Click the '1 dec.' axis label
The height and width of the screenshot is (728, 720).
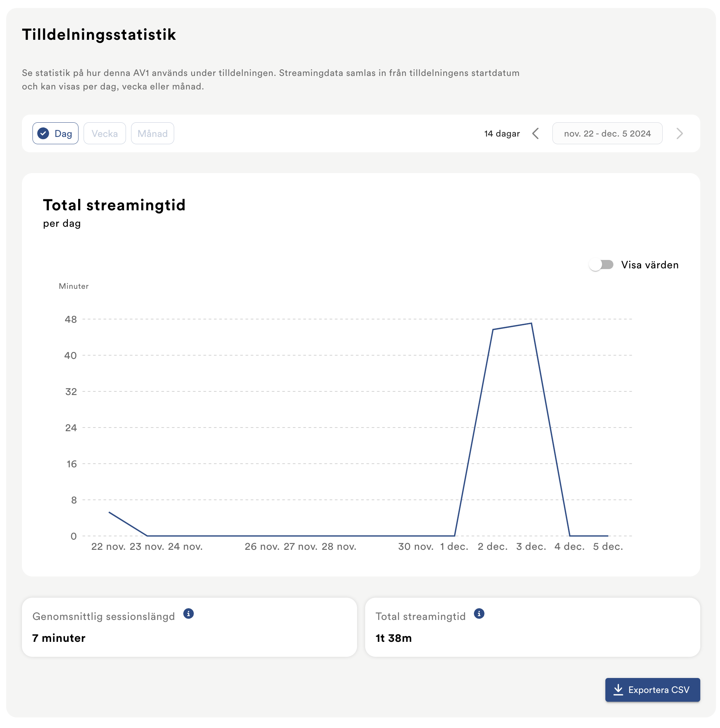click(x=454, y=547)
